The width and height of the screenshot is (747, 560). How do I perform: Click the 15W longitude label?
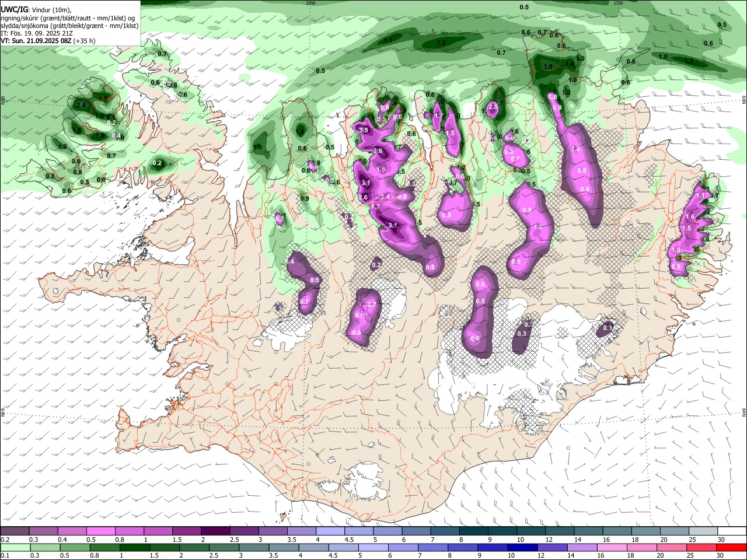tap(618, 3)
